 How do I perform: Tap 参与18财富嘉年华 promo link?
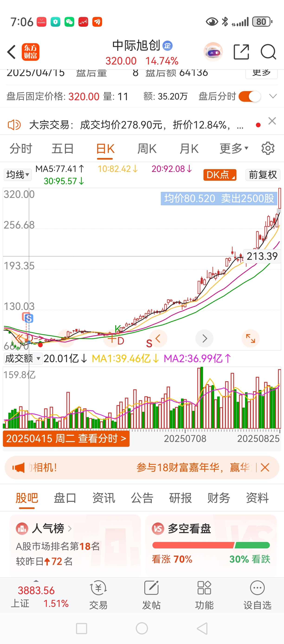point(193,467)
